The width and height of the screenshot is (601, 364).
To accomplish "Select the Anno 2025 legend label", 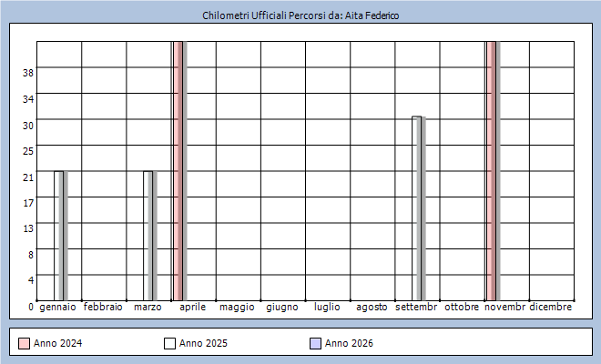I will point(204,343).
